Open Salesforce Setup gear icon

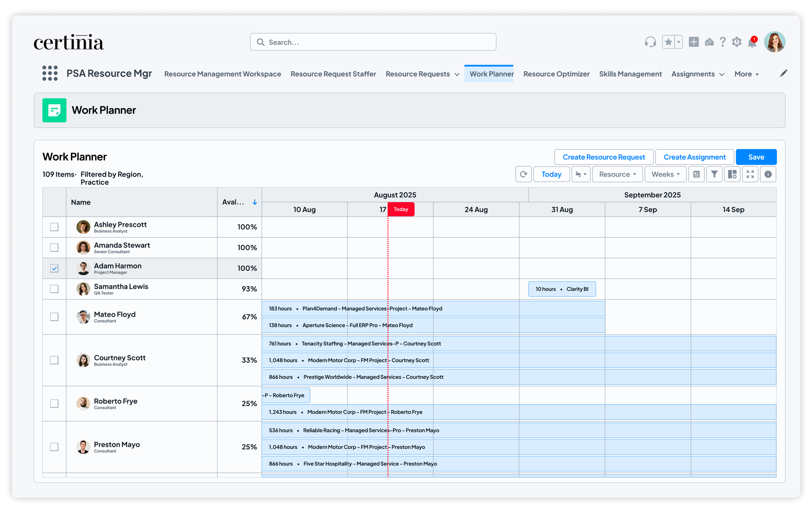737,42
